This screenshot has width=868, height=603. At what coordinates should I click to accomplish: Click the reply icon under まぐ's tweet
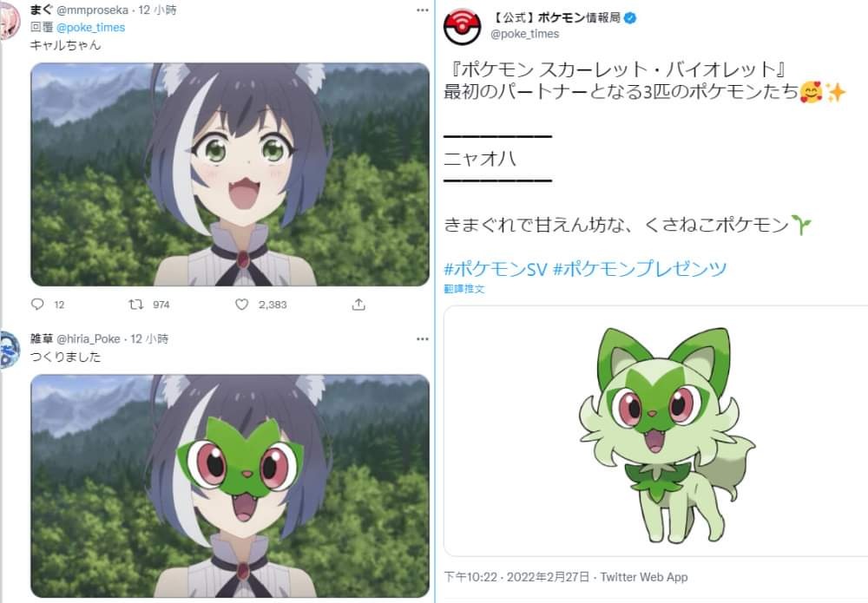point(37,305)
